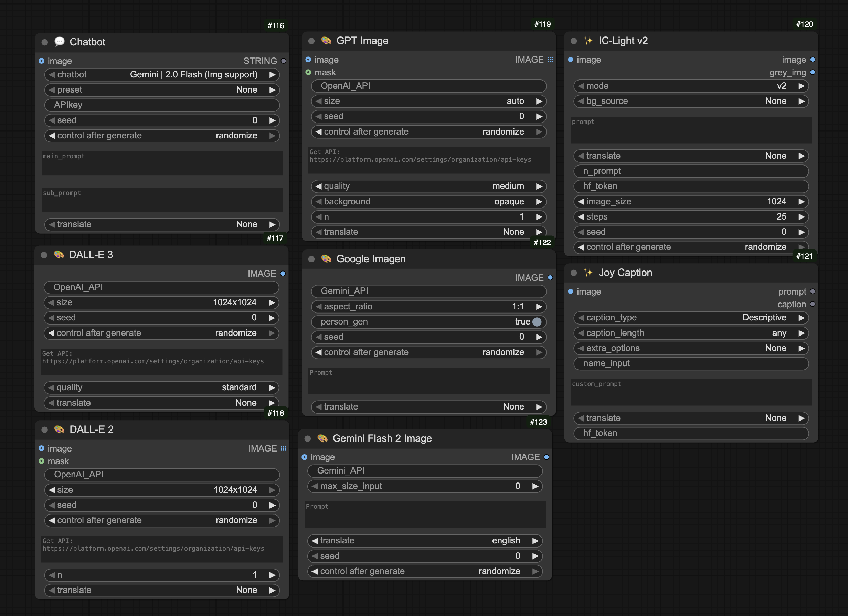Click the GPT Image mask input socket
Image resolution: width=848 pixels, height=616 pixels.
click(308, 73)
